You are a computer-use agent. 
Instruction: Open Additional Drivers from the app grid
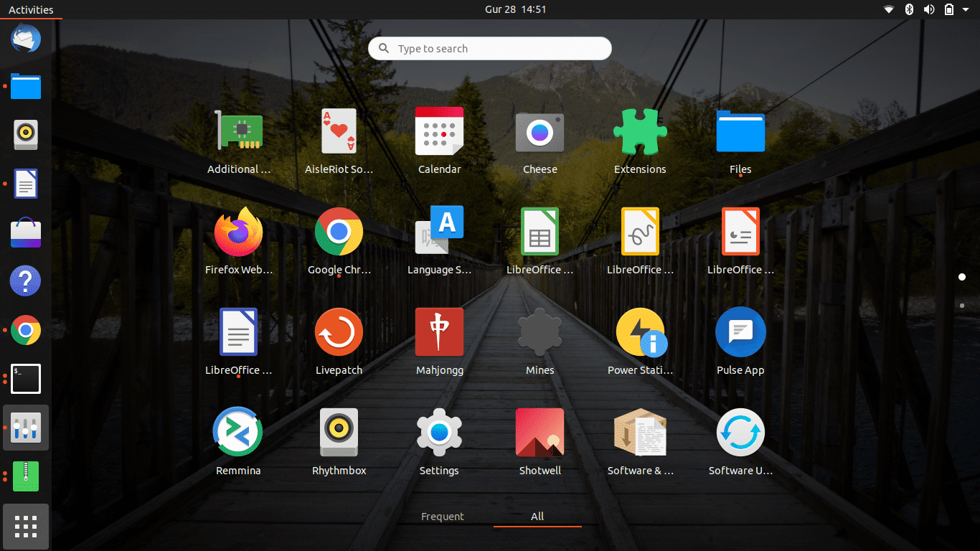click(239, 132)
